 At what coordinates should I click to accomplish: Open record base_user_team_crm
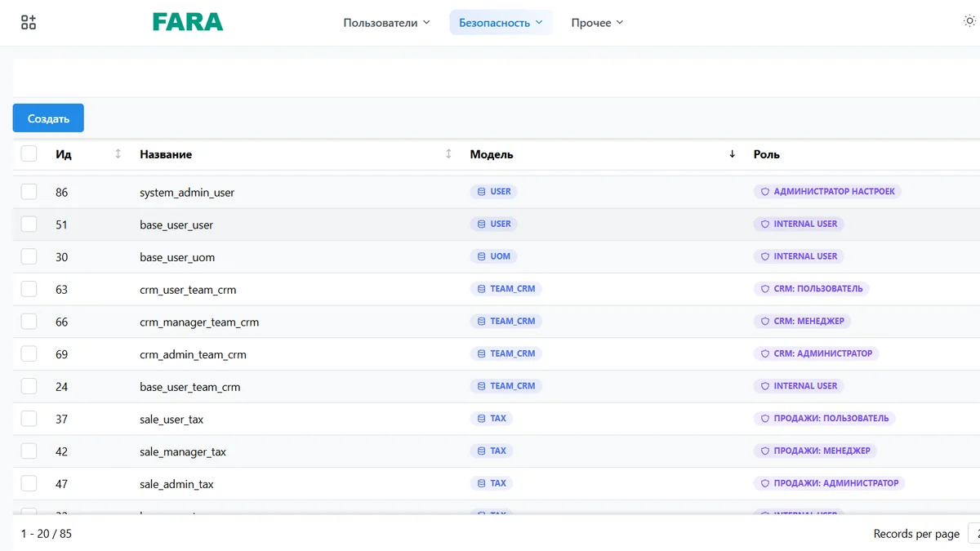(x=190, y=387)
